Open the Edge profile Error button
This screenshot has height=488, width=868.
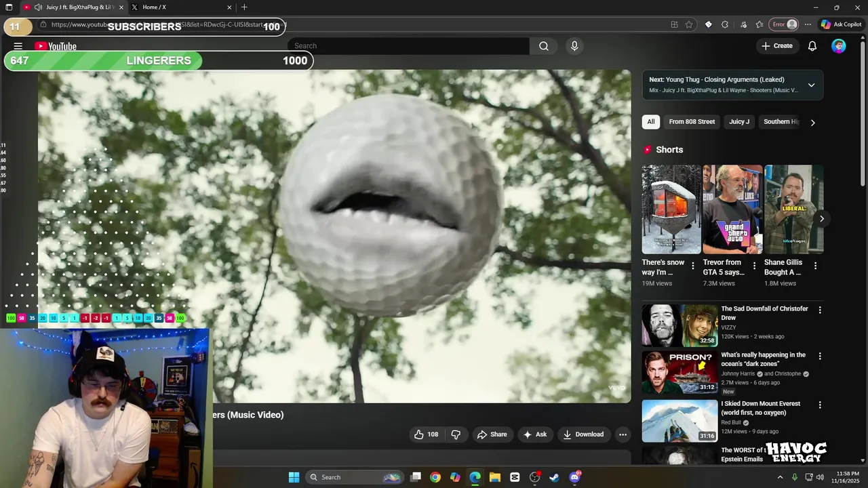pos(783,24)
